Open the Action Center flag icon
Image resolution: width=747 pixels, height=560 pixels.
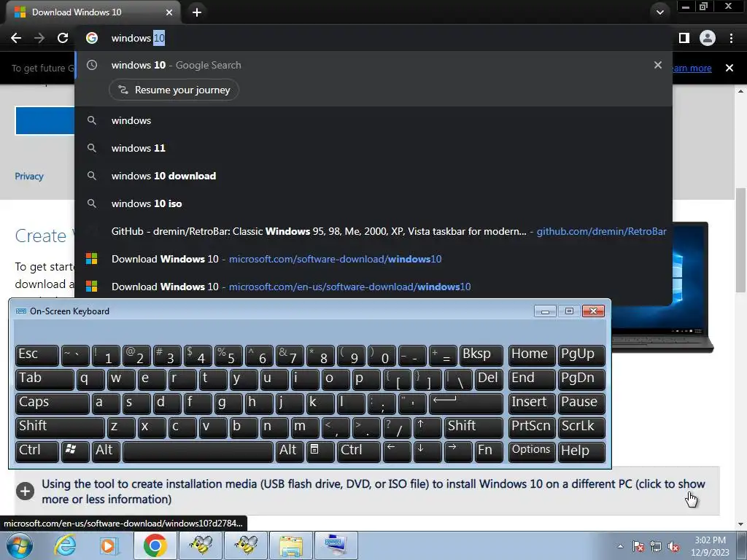coord(638,547)
